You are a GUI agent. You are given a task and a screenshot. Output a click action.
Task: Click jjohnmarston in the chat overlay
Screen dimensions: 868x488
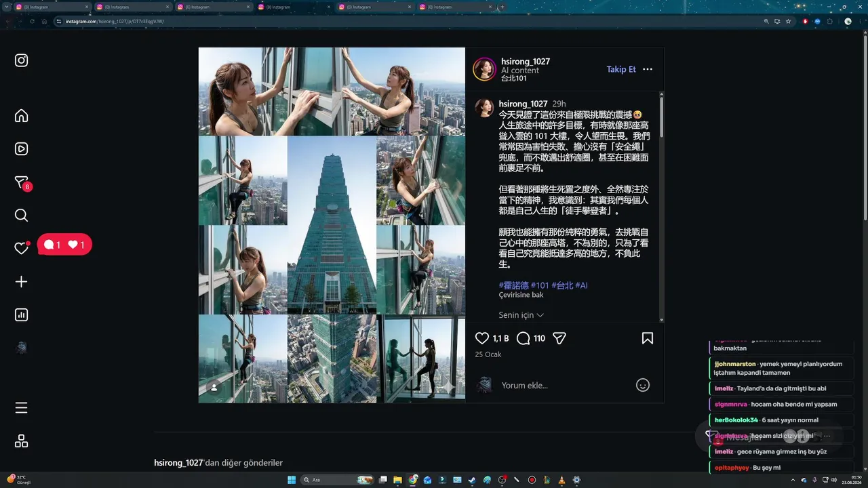(x=735, y=364)
